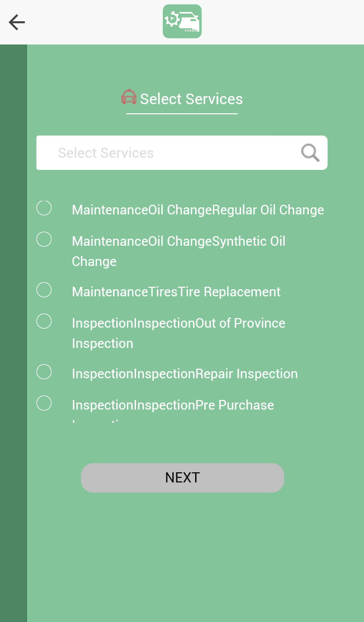Tap the back arrow icon

click(17, 22)
